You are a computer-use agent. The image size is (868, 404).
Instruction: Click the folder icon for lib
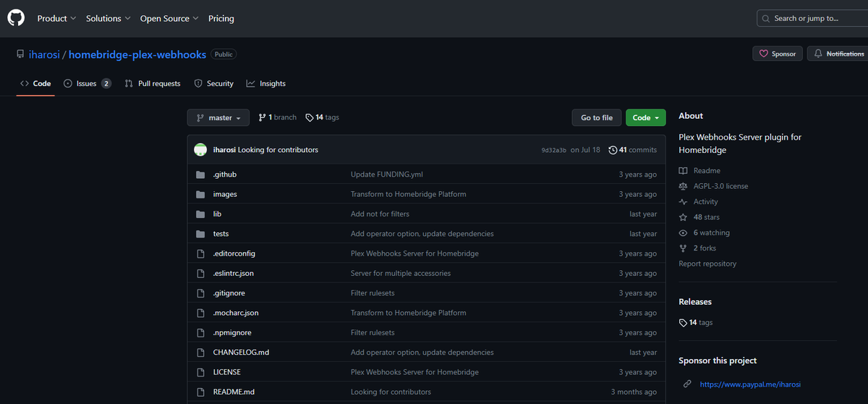[200, 214]
